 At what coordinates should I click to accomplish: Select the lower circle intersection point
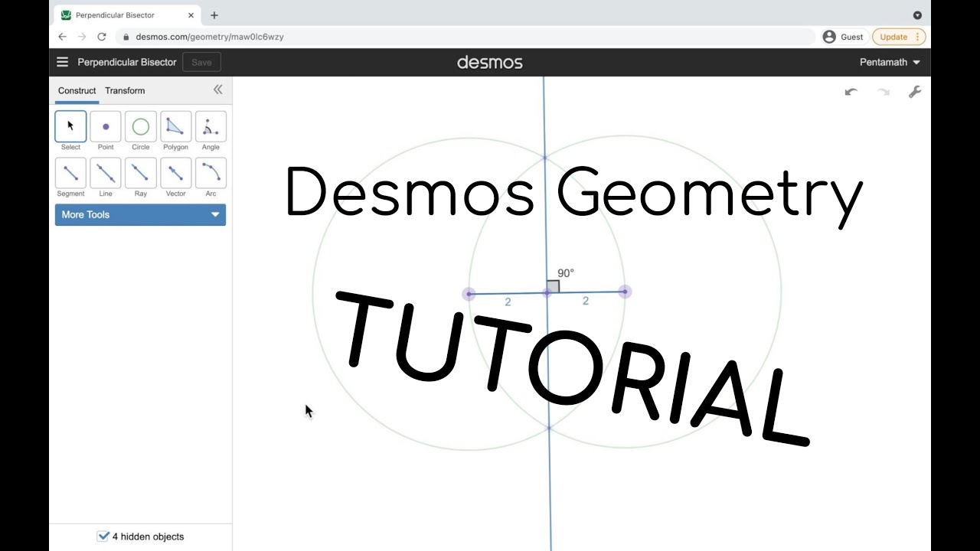point(549,428)
